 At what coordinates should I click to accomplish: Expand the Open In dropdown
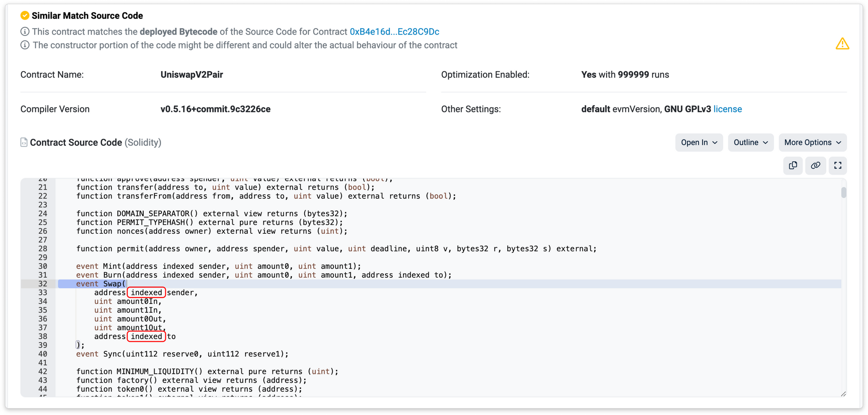tap(699, 143)
